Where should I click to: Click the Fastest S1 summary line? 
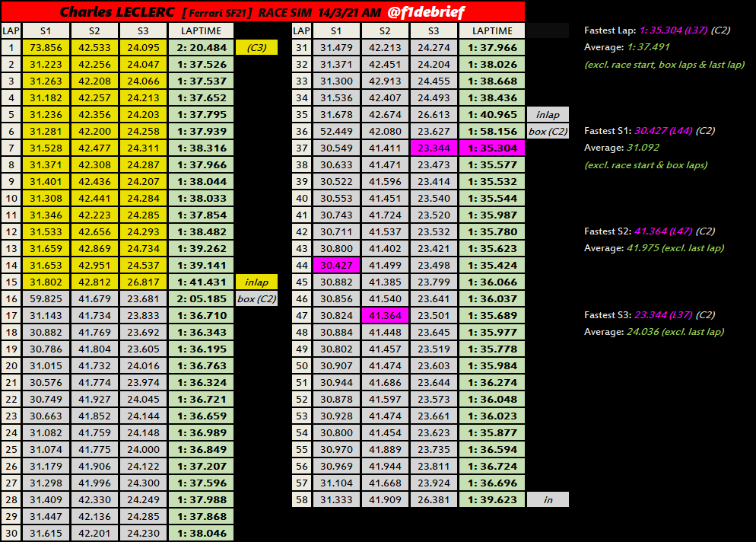(650, 130)
